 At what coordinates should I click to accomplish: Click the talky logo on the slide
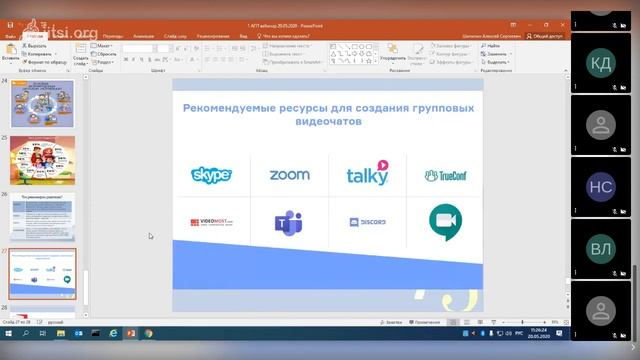[x=368, y=173]
